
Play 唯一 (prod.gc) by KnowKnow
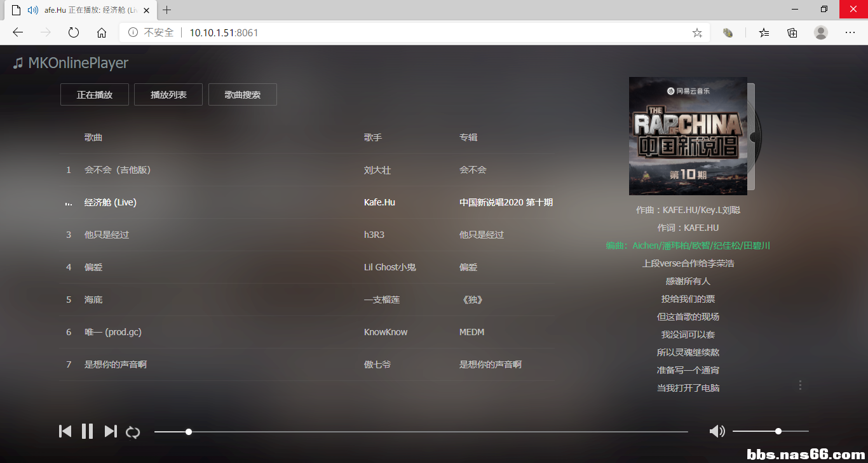pyautogui.click(x=113, y=332)
